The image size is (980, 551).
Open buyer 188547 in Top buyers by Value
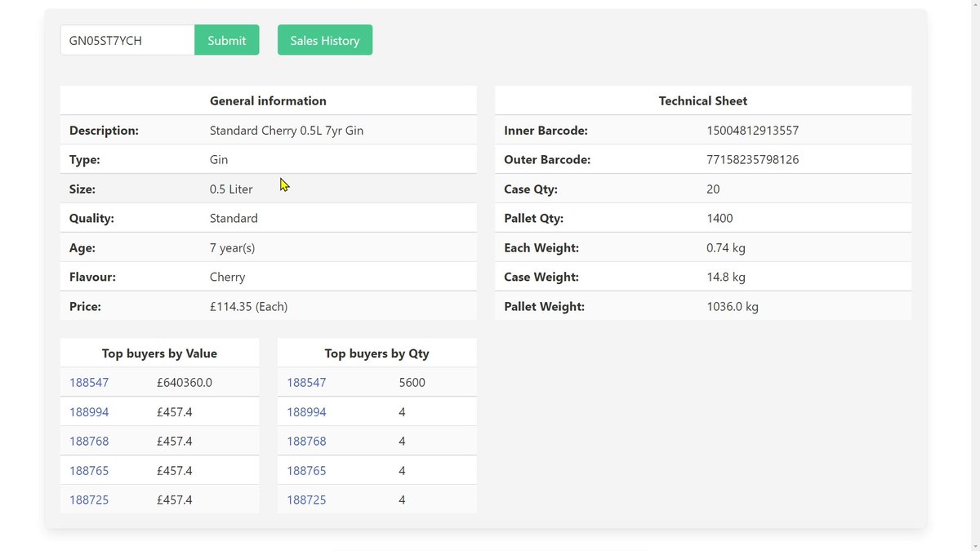(89, 382)
